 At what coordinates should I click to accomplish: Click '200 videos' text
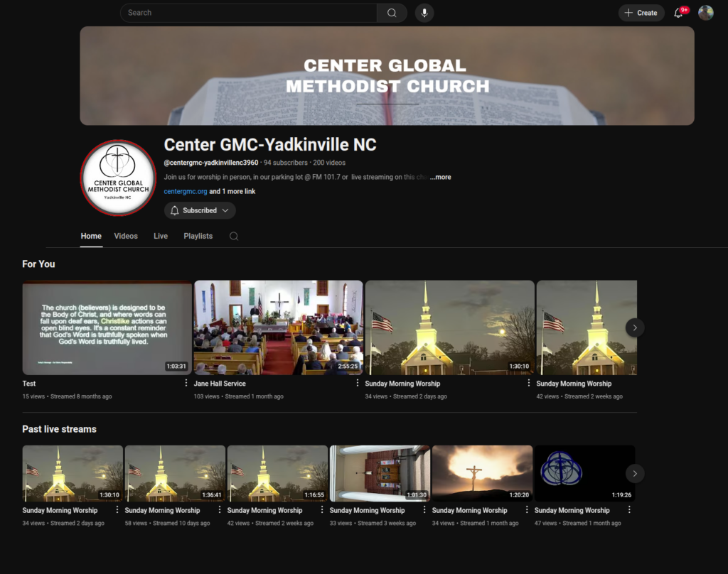click(329, 163)
